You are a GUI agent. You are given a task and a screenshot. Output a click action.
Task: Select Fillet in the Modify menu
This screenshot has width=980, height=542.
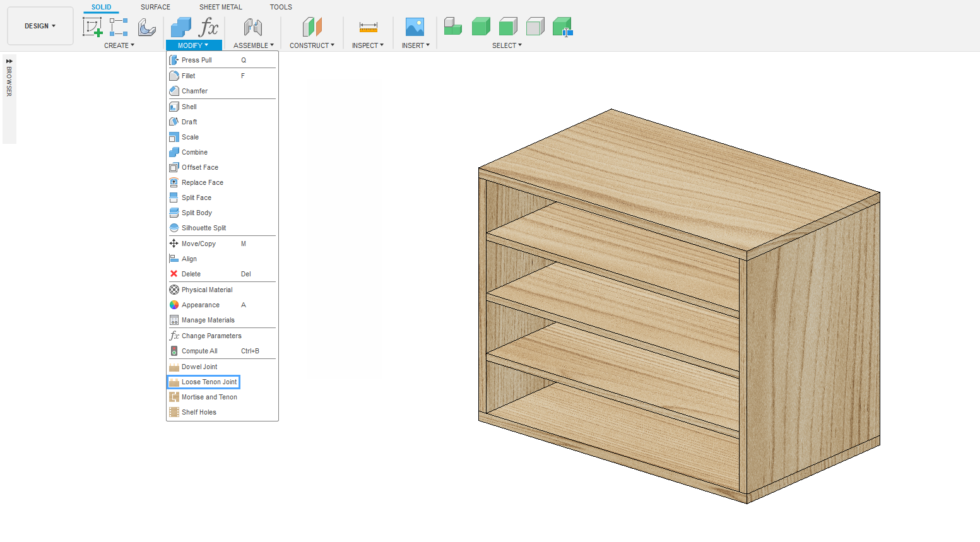pyautogui.click(x=189, y=76)
